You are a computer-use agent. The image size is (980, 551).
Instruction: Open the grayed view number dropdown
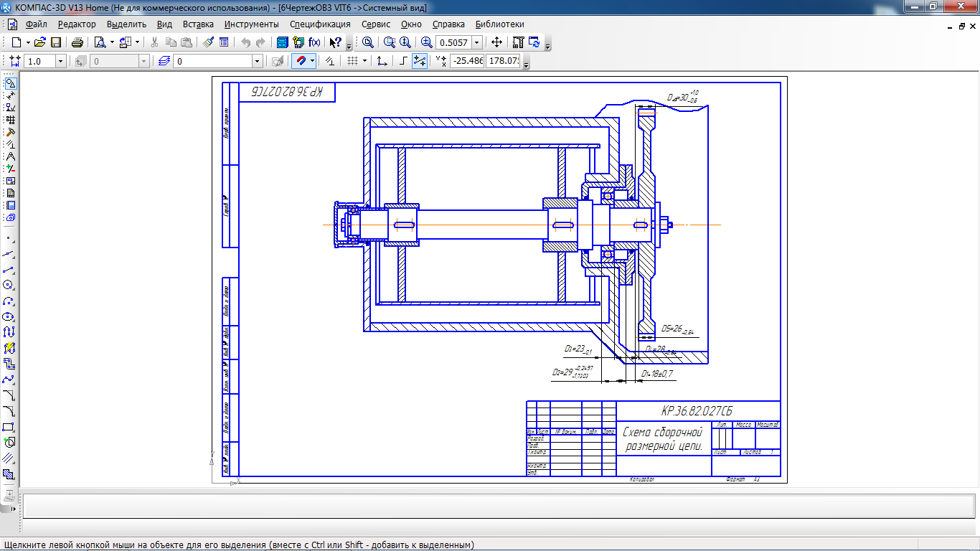click(143, 62)
